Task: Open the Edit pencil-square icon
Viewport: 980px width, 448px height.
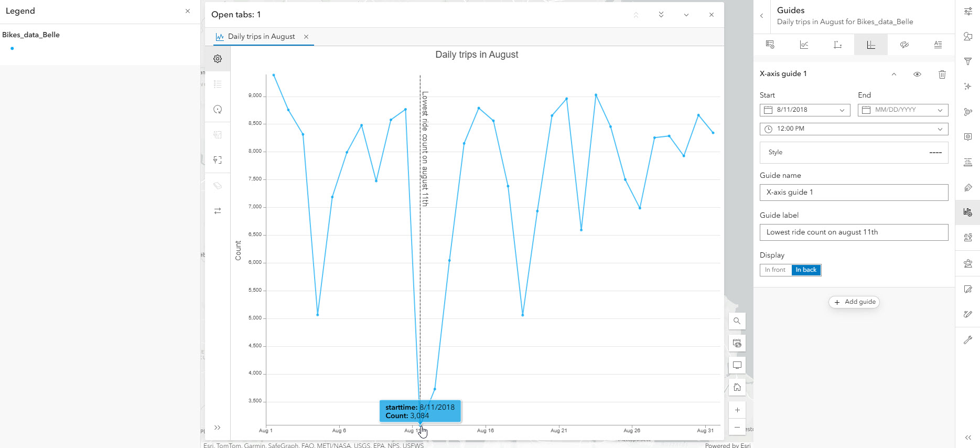Action: (968, 289)
